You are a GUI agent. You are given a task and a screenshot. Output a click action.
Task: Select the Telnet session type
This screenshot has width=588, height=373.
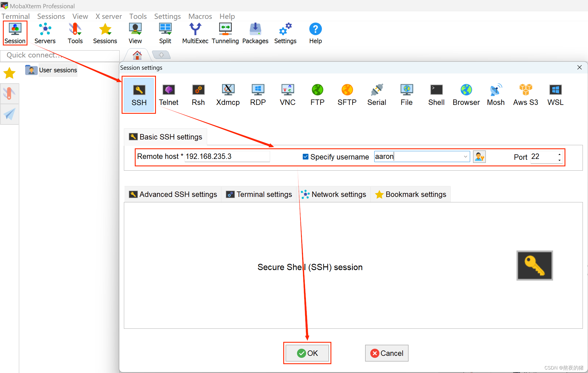169,95
